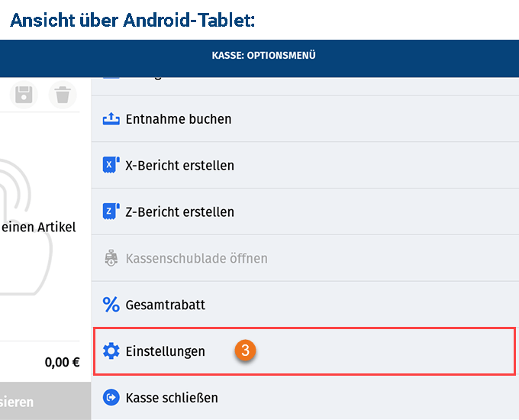Viewport: 519px width, 420px height.
Task: Click the Entnahme buchen upload icon
Action: [x=111, y=119]
